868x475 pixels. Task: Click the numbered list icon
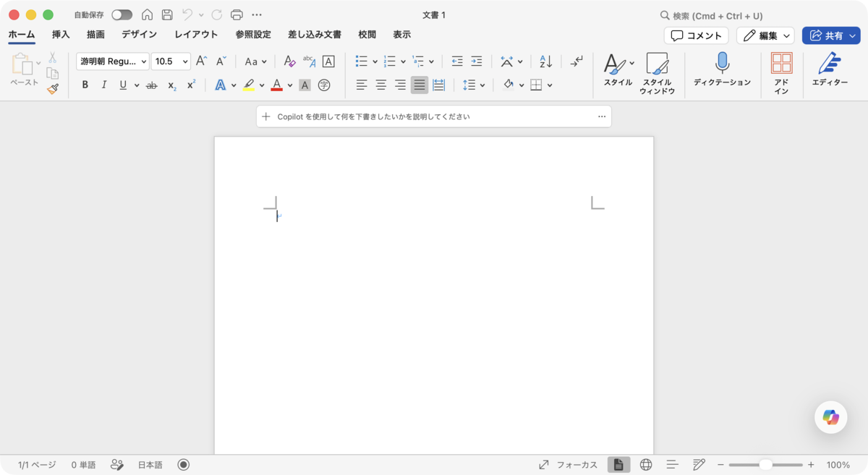[x=390, y=61]
